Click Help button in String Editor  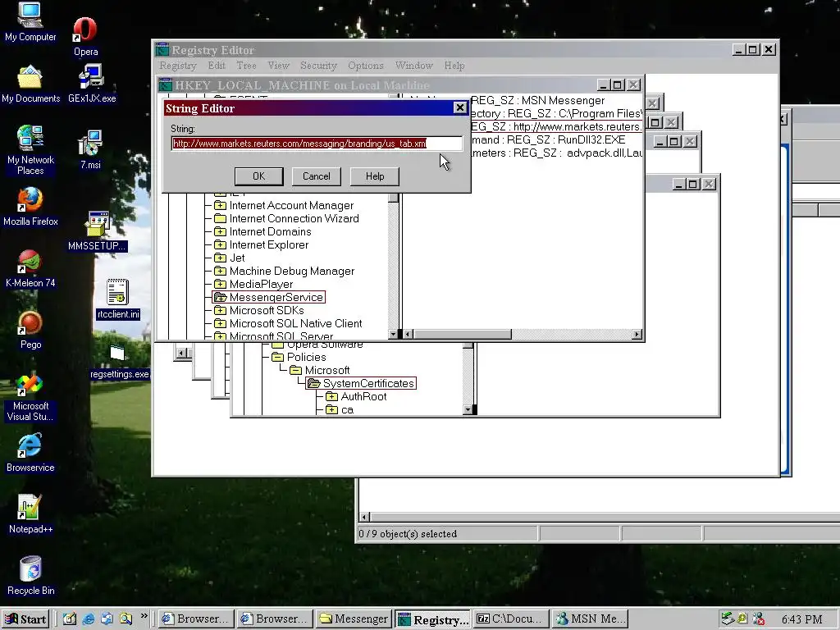click(374, 176)
